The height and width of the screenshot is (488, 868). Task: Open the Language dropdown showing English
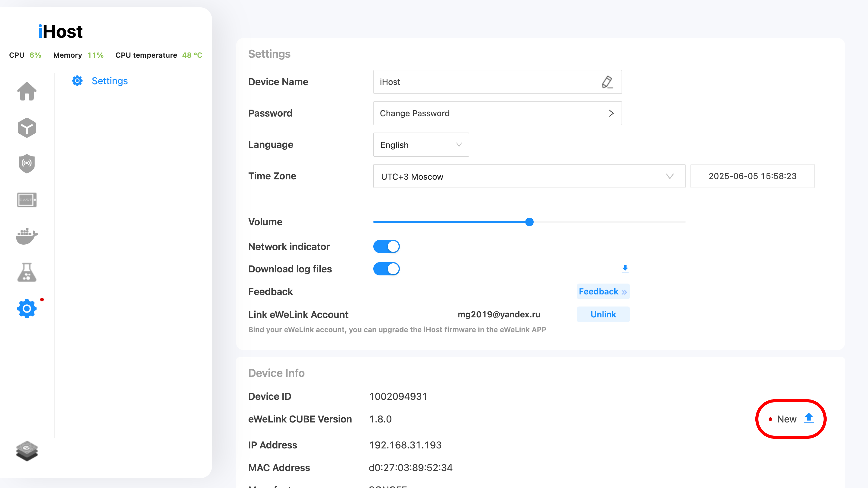click(x=421, y=145)
